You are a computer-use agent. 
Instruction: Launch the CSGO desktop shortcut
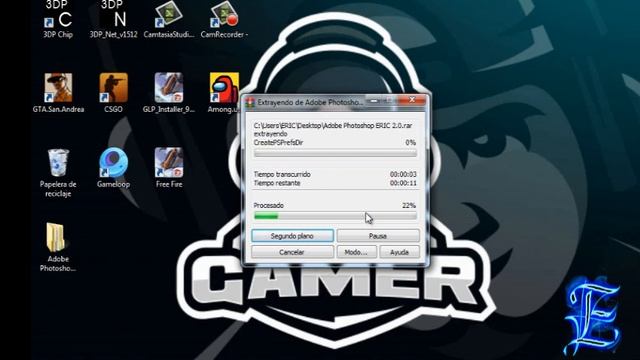click(113, 93)
